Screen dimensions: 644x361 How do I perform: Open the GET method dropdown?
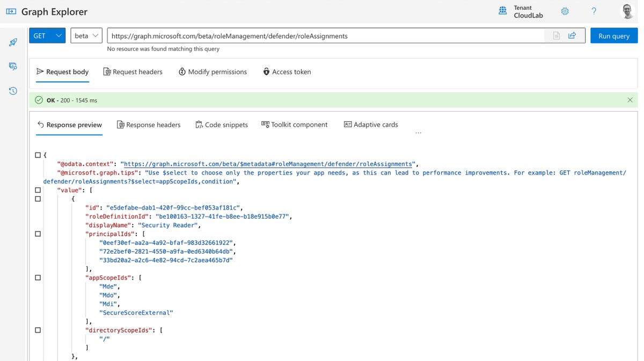[x=47, y=35]
